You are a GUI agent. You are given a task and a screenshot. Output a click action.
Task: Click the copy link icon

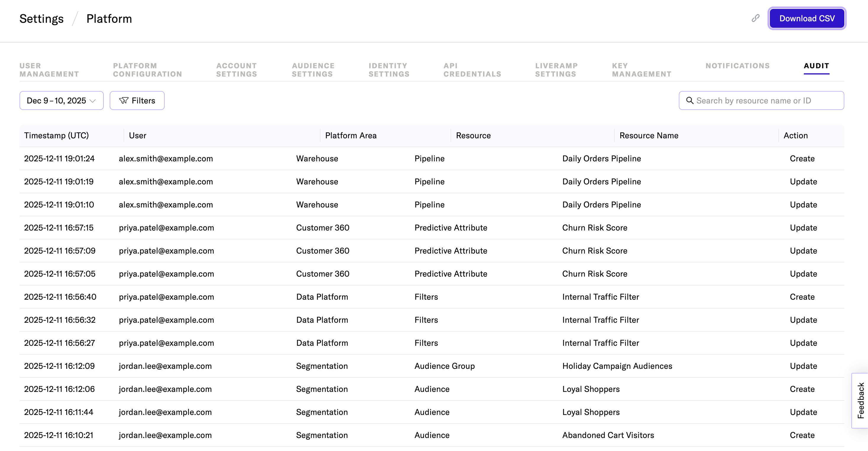click(x=755, y=18)
